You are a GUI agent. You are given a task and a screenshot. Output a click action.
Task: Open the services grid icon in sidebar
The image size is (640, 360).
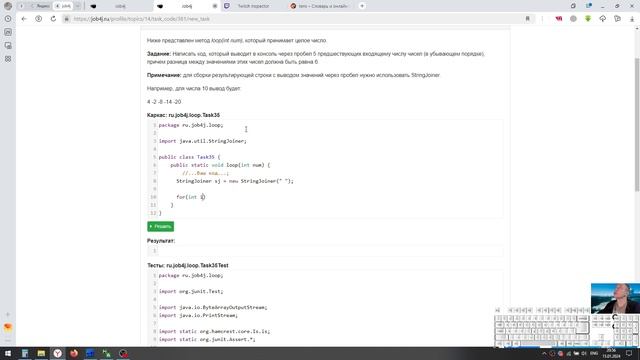[8, 59]
